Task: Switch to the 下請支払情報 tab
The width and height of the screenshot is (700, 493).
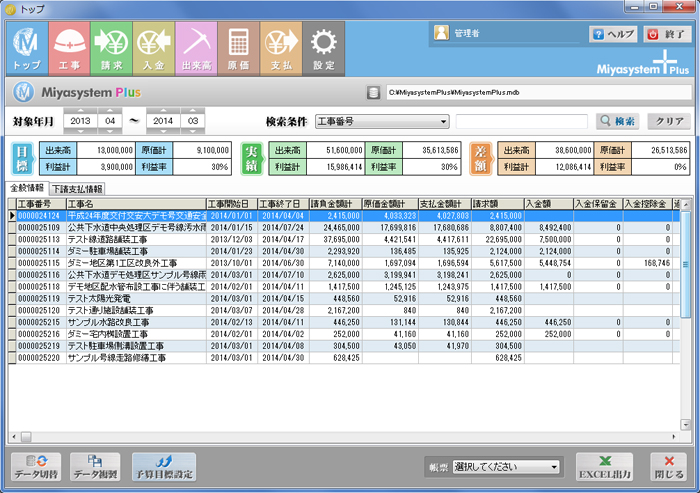Action: (x=77, y=188)
